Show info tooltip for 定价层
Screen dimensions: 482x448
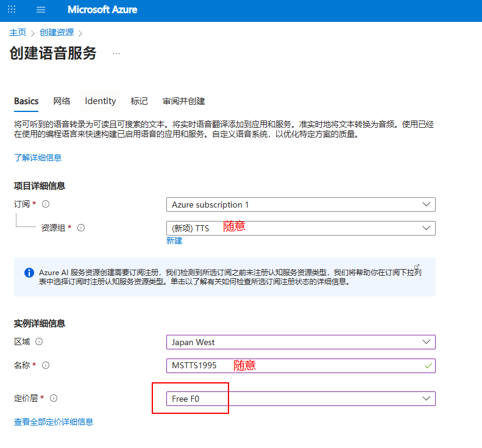[x=54, y=398]
